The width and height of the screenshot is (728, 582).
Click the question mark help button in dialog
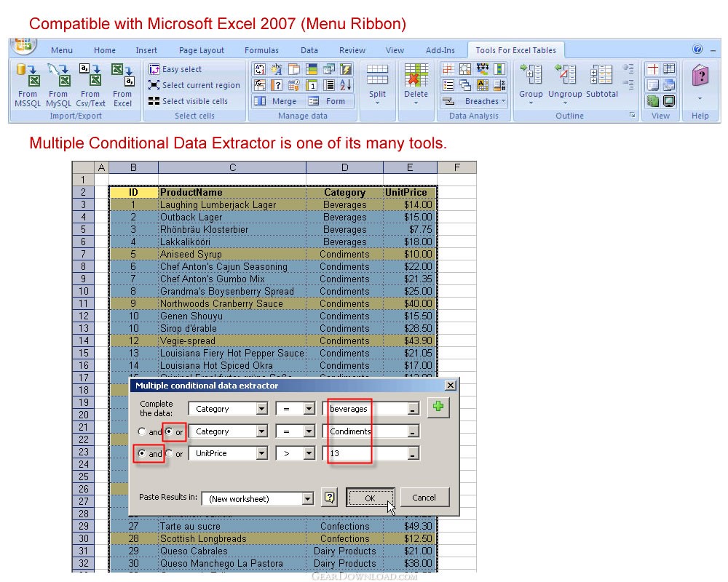point(329,498)
